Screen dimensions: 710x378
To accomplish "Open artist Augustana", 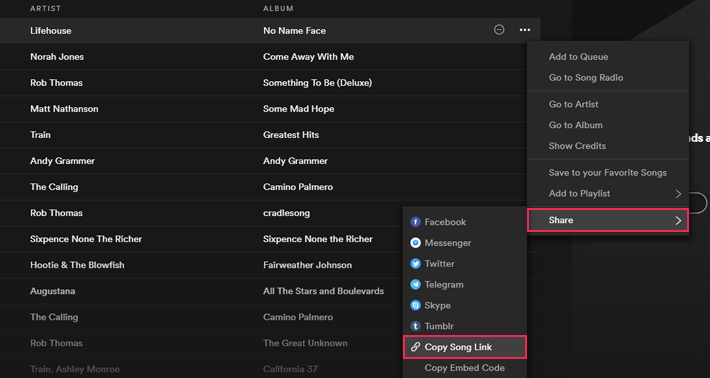I will click(53, 291).
